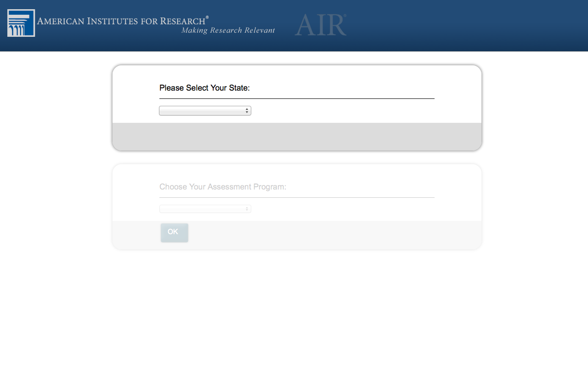The width and height of the screenshot is (588, 368).
Task: Open the assessment program dropdown
Action: pyautogui.click(x=205, y=209)
